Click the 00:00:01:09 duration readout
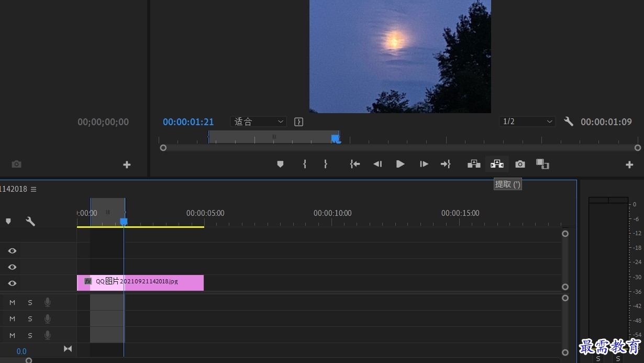 (x=606, y=122)
